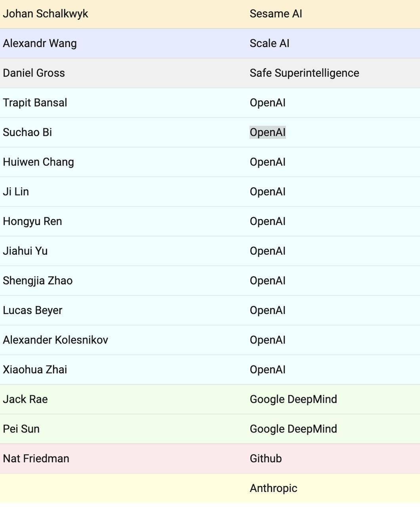This screenshot has height=507, width=420.
Task: Select the Sesame AI cell
Action: 276,14
